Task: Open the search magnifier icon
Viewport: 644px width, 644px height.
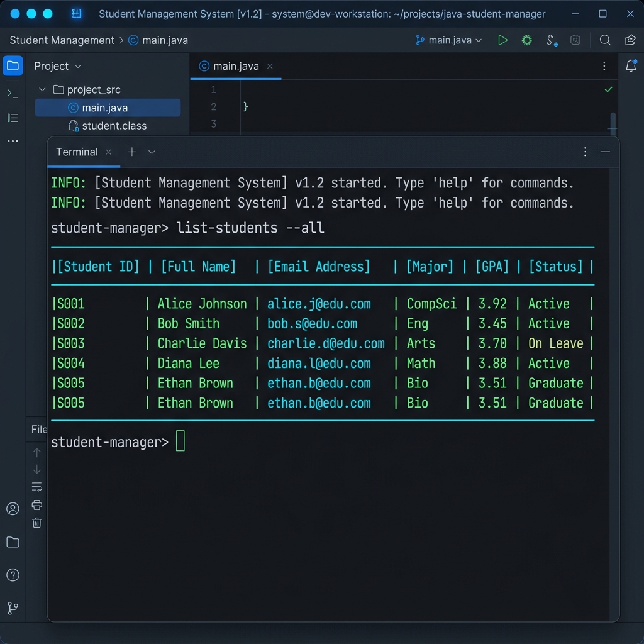Action: pos(604,40)
